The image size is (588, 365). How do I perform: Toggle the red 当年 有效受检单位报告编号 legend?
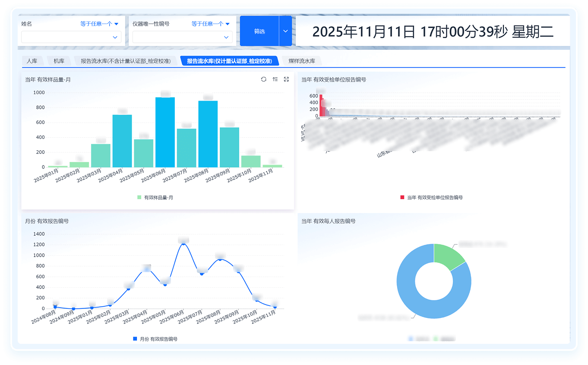(402, 197)
